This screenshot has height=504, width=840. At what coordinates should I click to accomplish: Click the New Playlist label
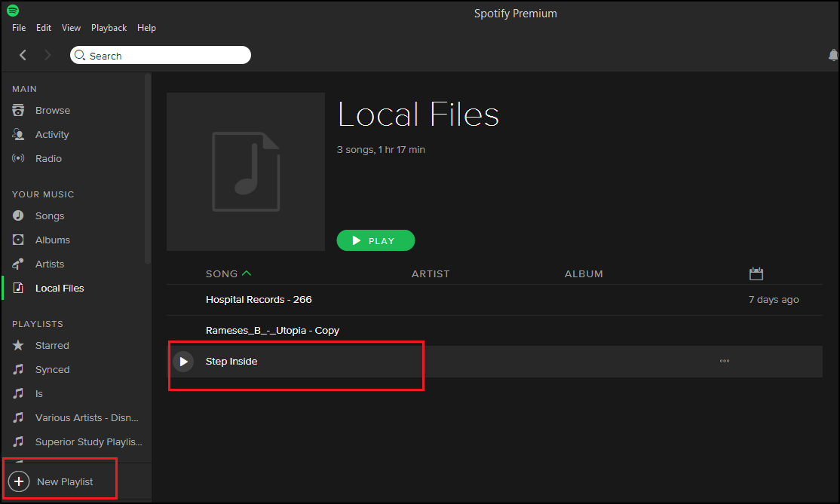click(x=65, y=482)
